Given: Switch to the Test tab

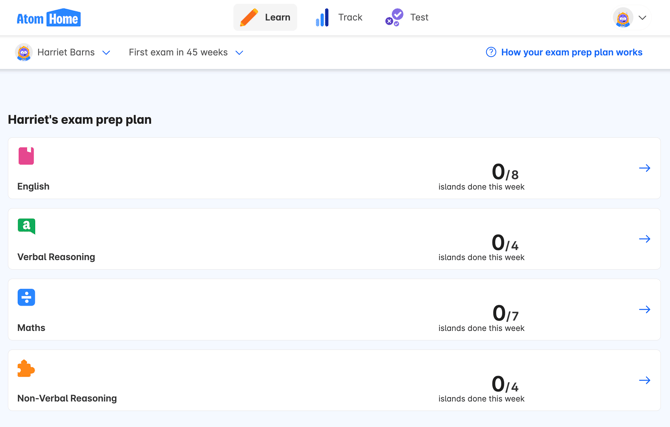Looking at the screenshot, I should [x=407, y=17].
